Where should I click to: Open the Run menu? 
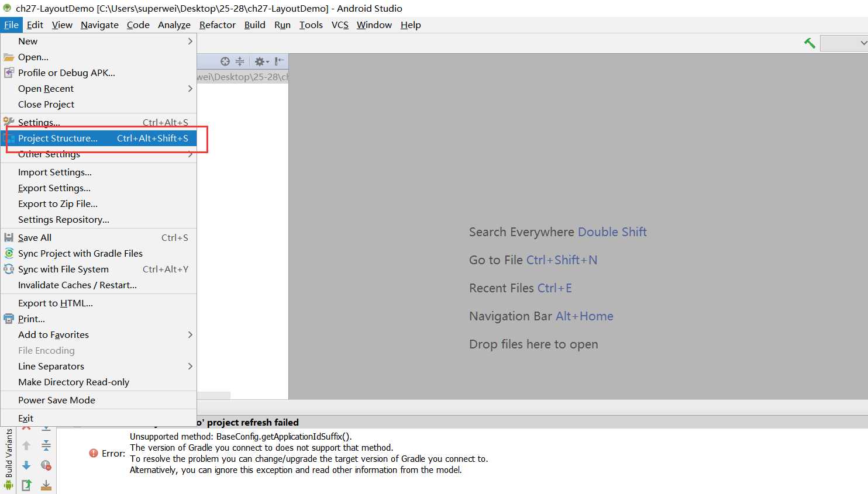(283, 25)
